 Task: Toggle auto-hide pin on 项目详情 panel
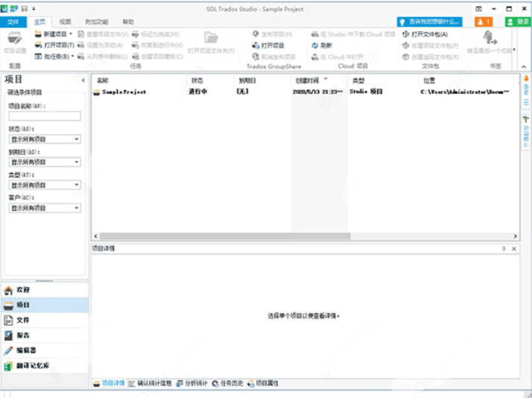tap(504, 248)
